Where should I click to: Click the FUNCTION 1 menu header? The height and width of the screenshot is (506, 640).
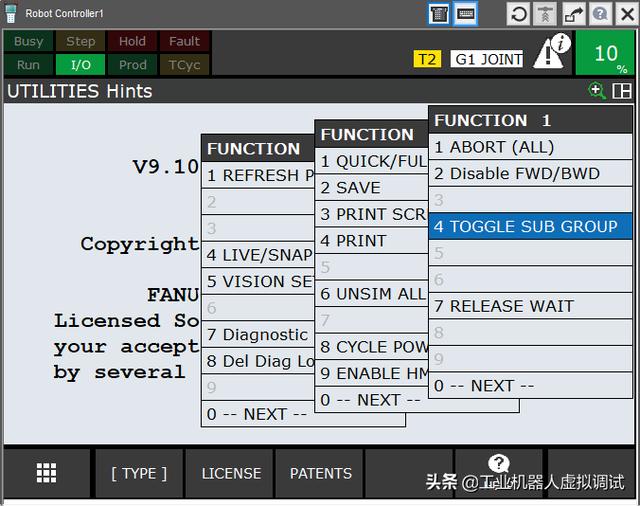coord(530,120)
